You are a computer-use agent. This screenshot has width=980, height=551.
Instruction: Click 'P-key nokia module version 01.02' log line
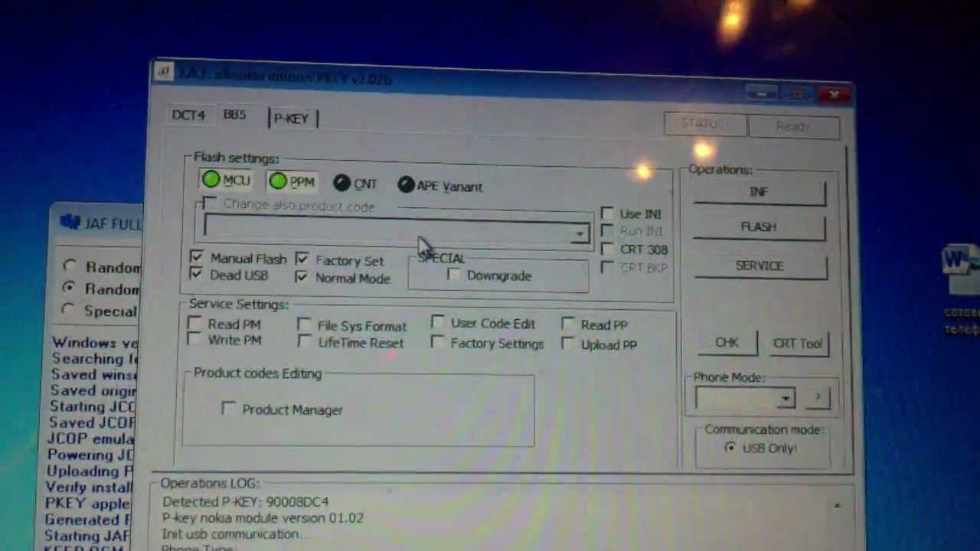(263, 518)
